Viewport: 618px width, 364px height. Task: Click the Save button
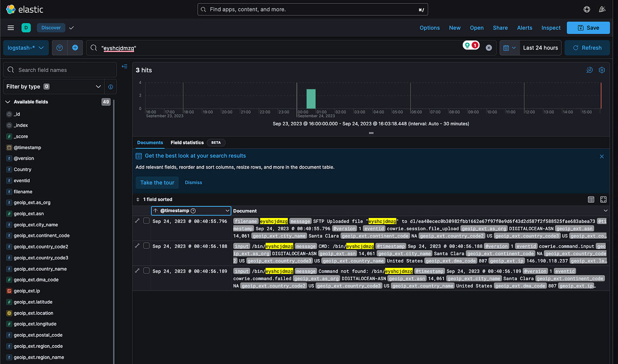click(588, 28)
